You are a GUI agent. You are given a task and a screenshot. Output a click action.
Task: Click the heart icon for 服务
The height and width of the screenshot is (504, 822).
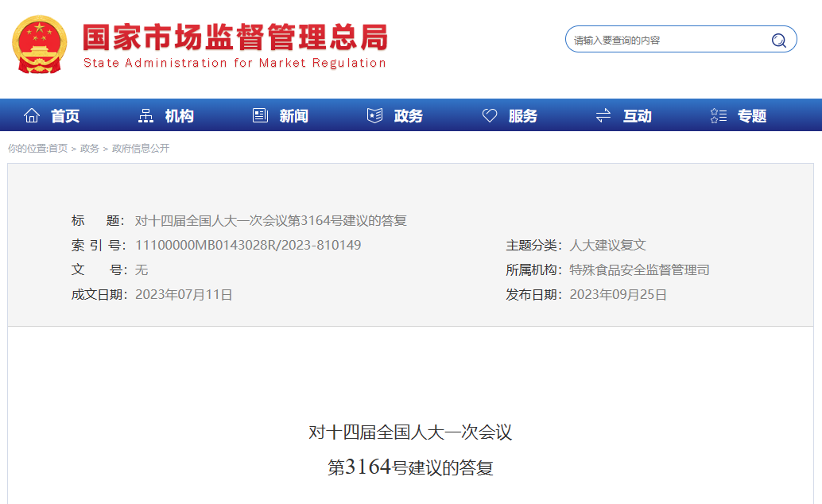490,116
